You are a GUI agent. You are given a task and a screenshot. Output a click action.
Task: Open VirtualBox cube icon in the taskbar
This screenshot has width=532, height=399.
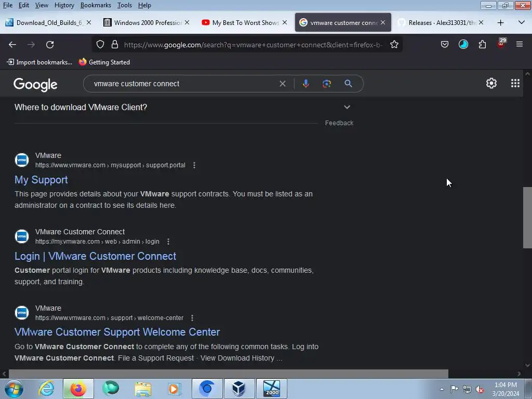239,389
